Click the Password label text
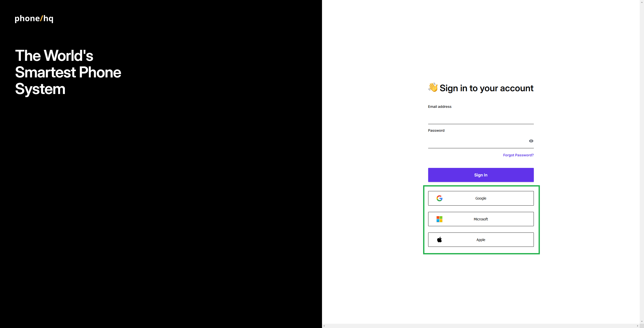Screen dimensions: 644x328 point(436,130)
